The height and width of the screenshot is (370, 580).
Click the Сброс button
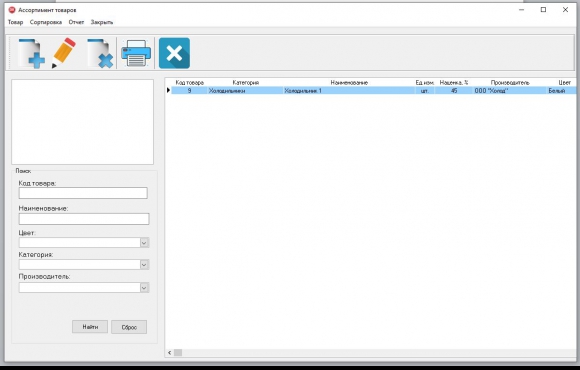point(129,327)
